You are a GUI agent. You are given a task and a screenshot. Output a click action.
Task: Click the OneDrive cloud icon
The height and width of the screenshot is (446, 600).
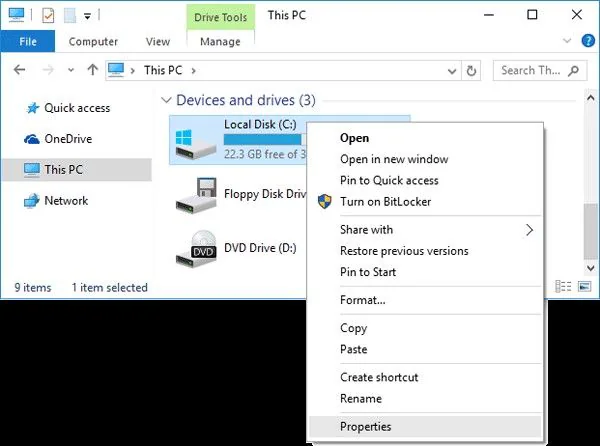pyautogui.click(x=31, y=139)
